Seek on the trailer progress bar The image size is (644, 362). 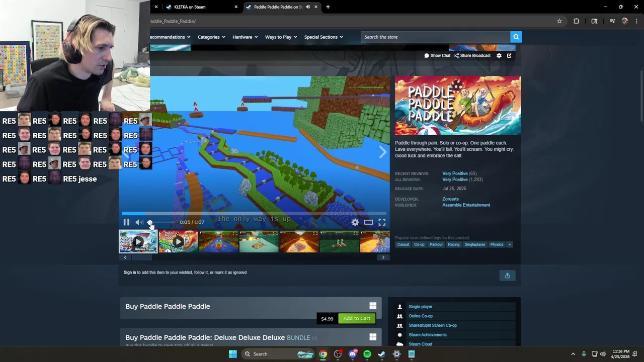click(254, 213)
